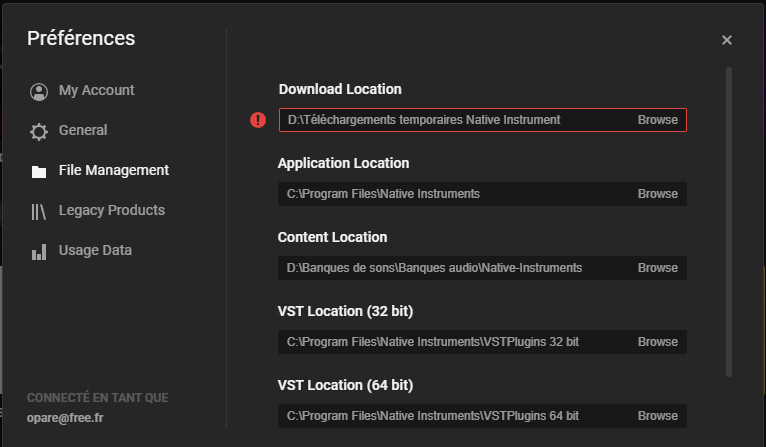The image size is (766, 447).
Task: Click the General gear icon
Action: click(x=39, y=131)
